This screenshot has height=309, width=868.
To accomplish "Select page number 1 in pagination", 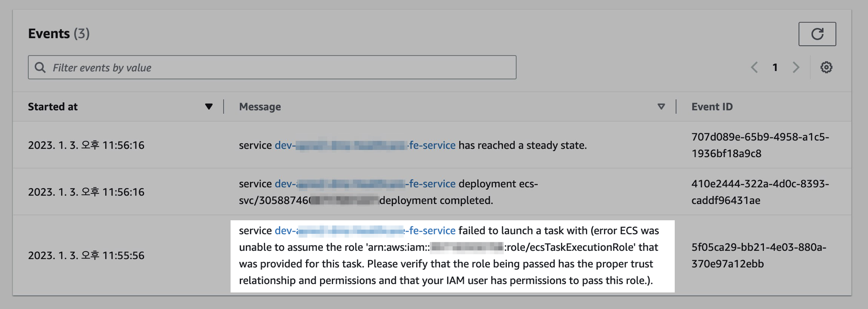I will 775,67.
